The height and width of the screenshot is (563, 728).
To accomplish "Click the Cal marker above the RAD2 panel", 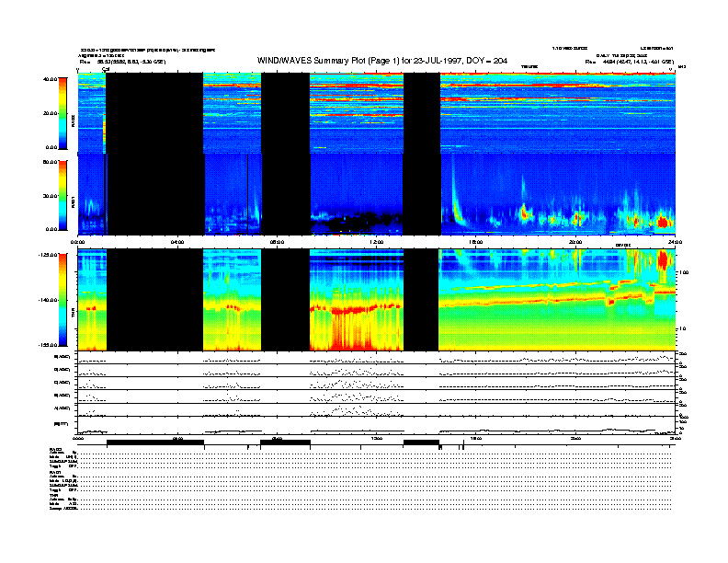I will [x=106, y=69].
